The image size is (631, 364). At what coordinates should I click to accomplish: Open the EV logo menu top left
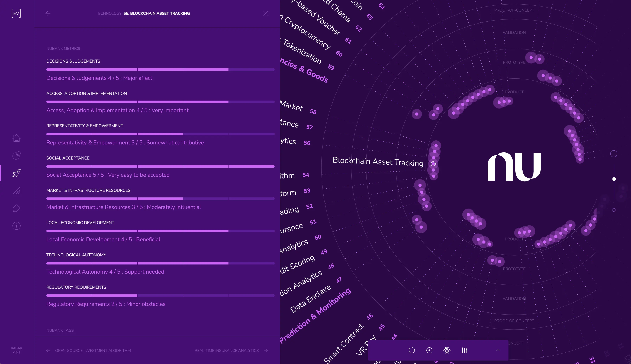[x=16, y=13]
